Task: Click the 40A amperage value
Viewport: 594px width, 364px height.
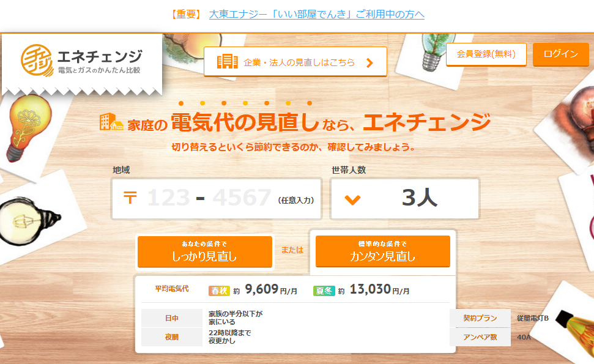Action: (524, 337)
